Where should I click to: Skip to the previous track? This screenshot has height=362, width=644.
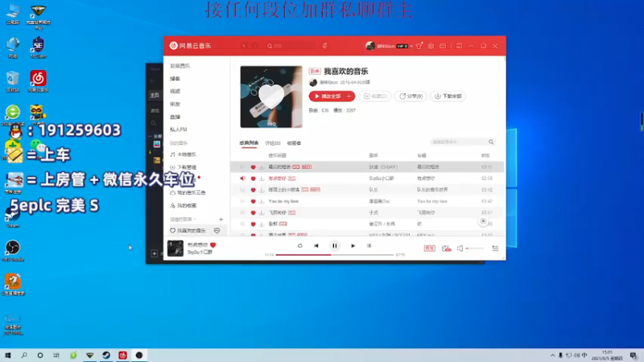pyautogui.click(x=316, y=246)
